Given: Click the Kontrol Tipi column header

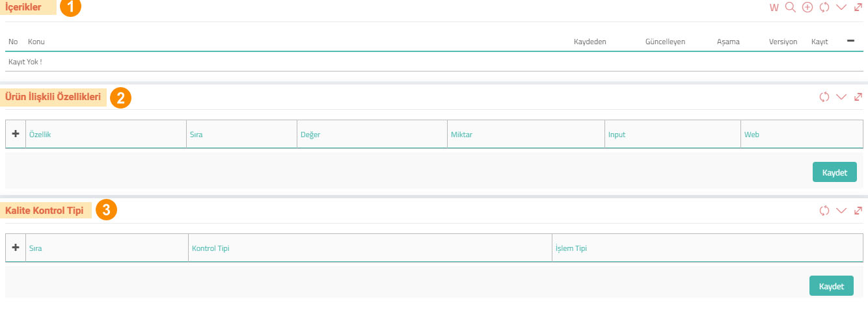Looking at the screenshot, I should (x=211, y=248).
